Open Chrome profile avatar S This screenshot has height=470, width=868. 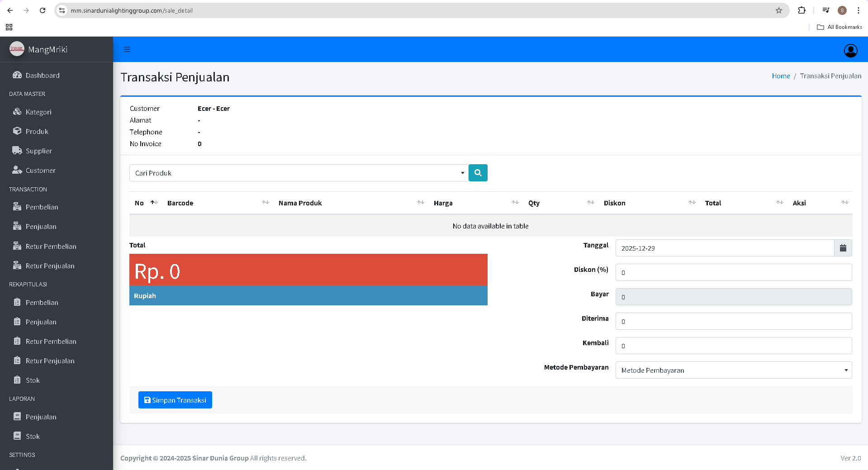[x=842, y=10]
